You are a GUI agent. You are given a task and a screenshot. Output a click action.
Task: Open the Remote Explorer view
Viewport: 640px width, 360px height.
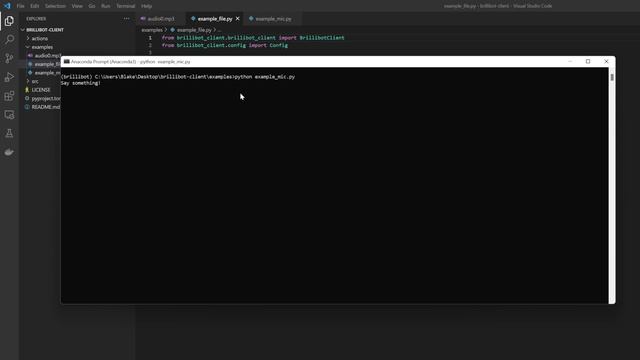pos(9,115)
